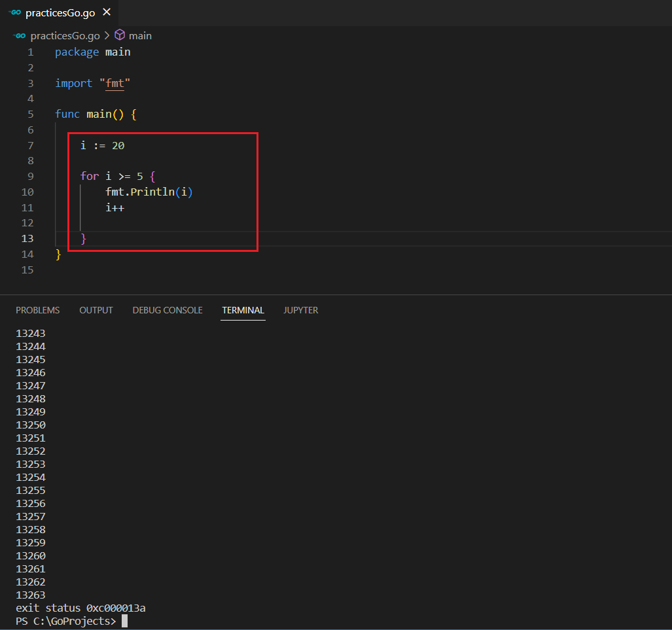Focus the terminal prompt PS C:\GoProjects>
Screen dimensions: 672x630
tap(65, 621)
